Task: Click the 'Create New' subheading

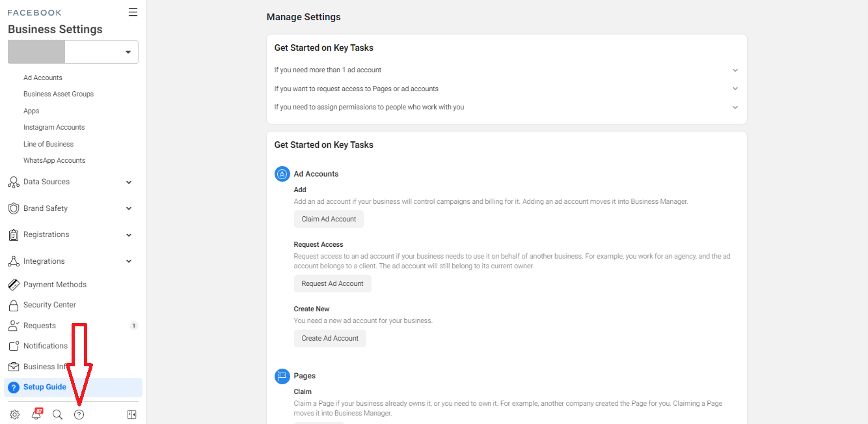Action: coord(312,309)
